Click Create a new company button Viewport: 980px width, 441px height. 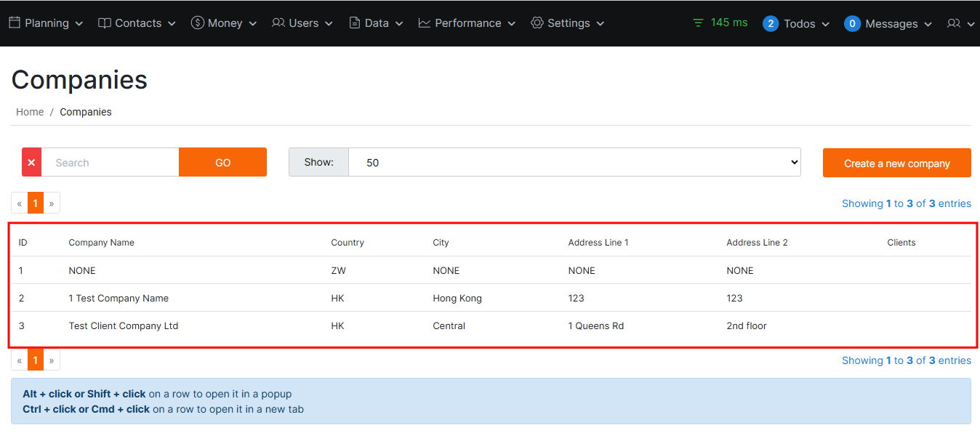tap(896, 163)
